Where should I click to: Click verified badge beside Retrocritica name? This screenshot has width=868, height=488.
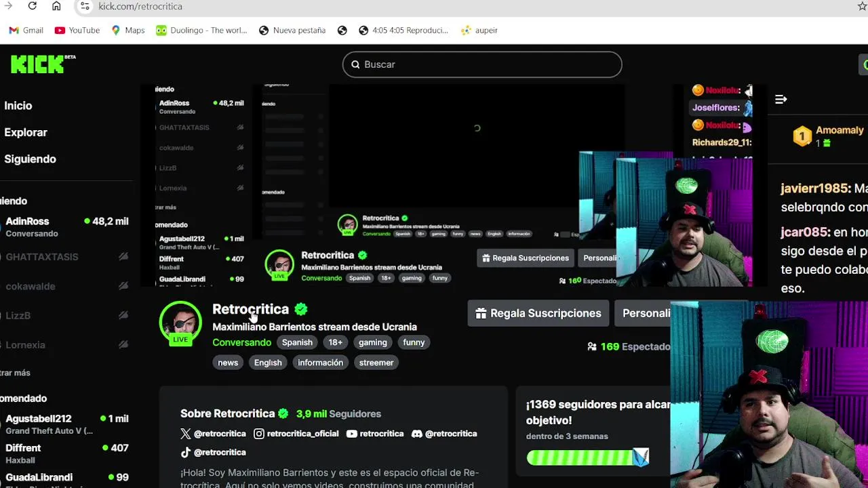301,309
